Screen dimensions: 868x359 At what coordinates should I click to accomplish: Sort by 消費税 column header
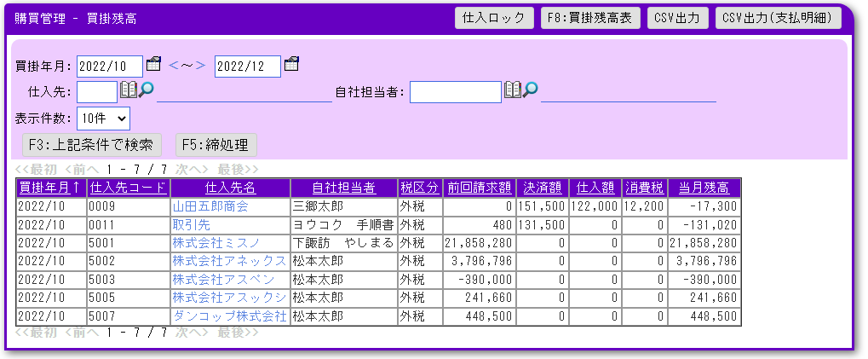click(x=644, y=188)
